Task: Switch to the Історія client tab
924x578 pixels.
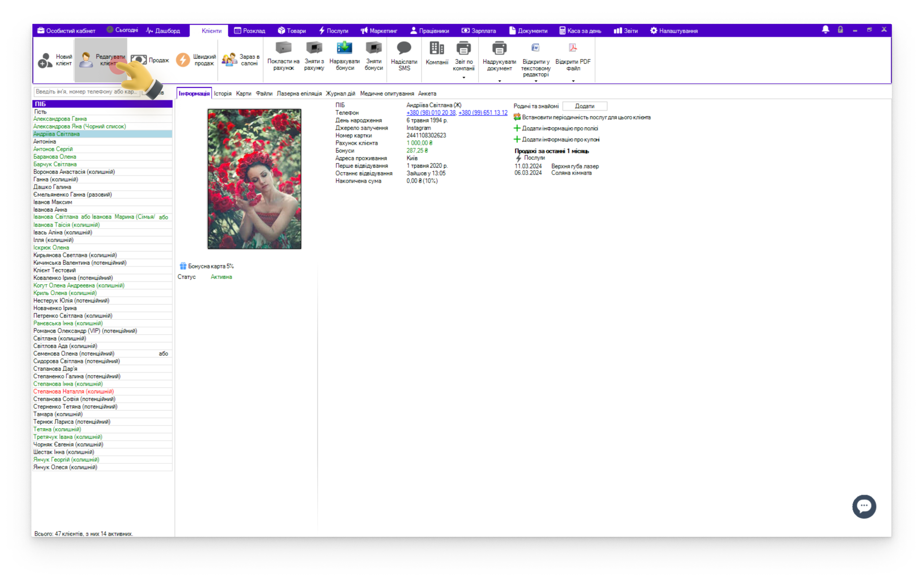Action: point(223,93)
